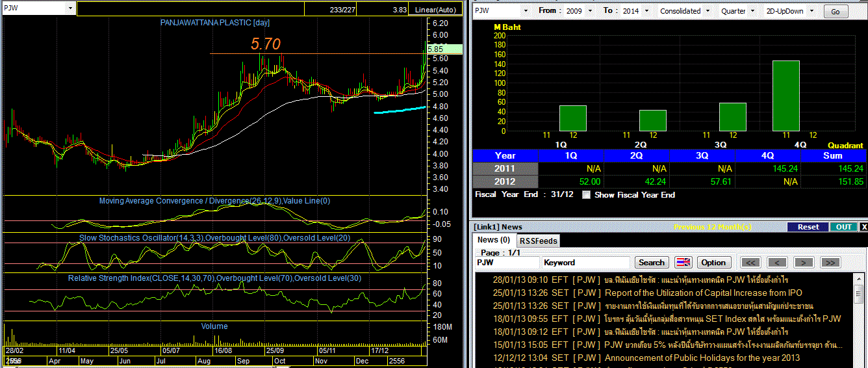Click the 151.85 sum value
The height and width of the screenshot is (368, 868).
pos(850,181)
